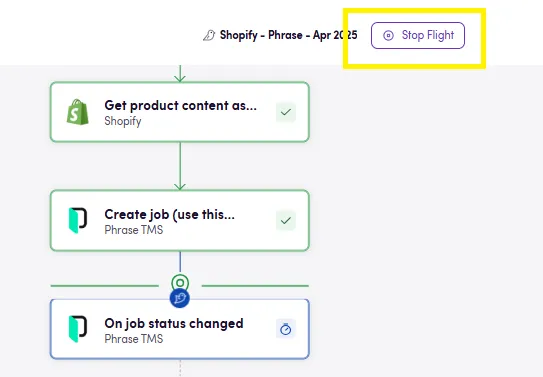Open the Shopify - Phrase - Apr 2025 title
The image size is (543, 377).
click(288, 35)
